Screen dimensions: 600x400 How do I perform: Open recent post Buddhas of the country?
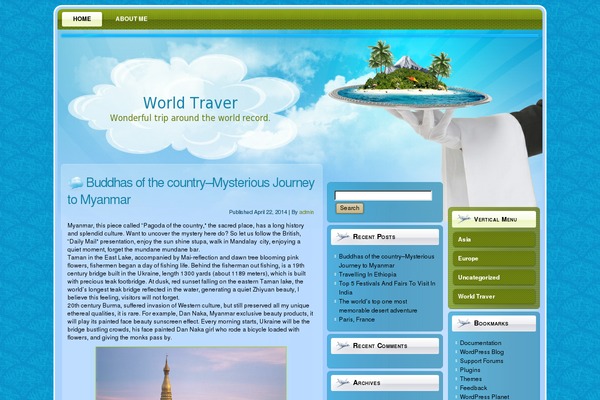click(386, 261)
